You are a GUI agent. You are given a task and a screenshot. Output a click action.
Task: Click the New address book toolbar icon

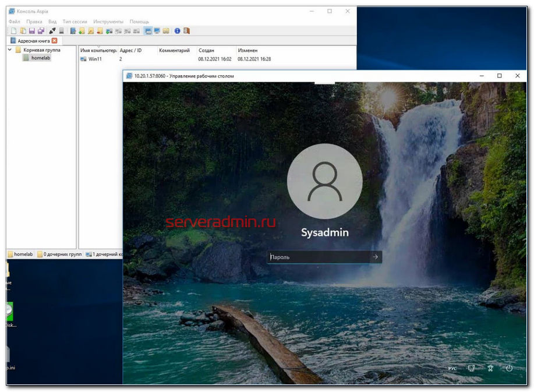pos(13,31)
